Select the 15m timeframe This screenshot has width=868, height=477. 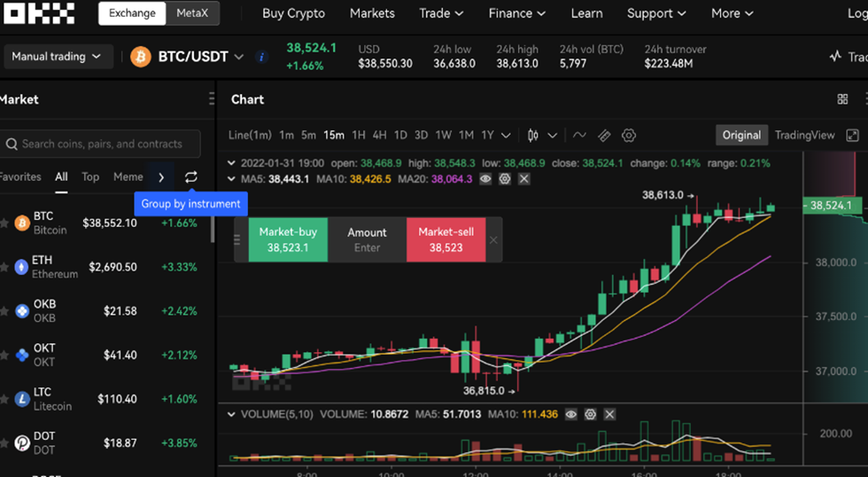click(334, 135)
